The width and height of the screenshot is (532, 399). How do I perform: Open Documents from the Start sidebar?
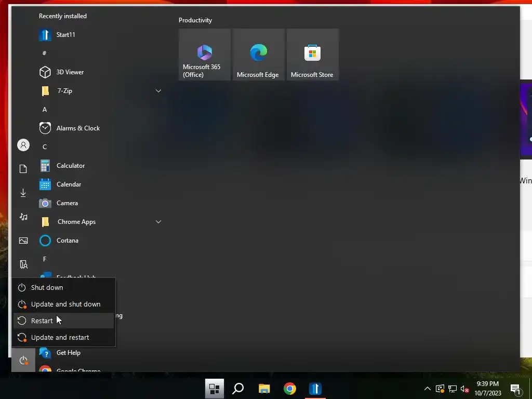tap(23, 169)
